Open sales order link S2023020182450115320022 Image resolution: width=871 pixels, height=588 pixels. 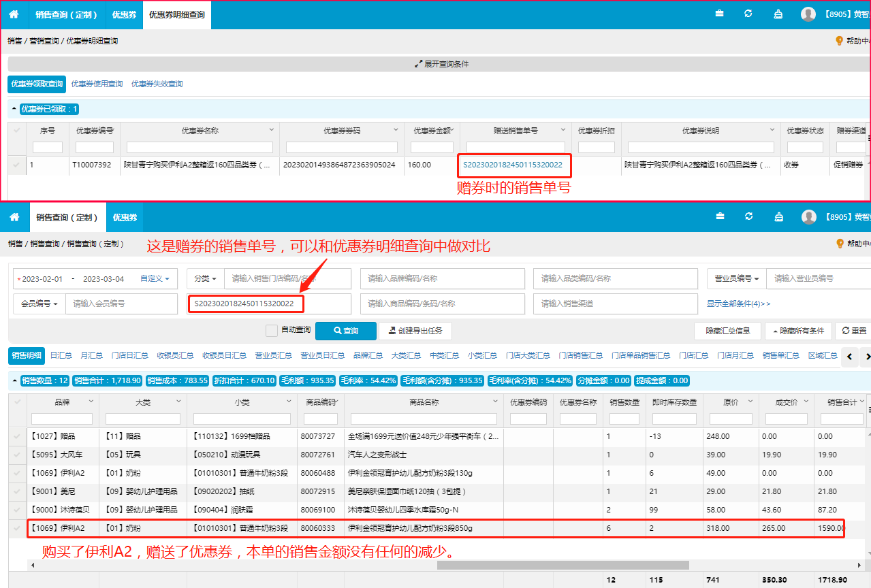point(512,165)
